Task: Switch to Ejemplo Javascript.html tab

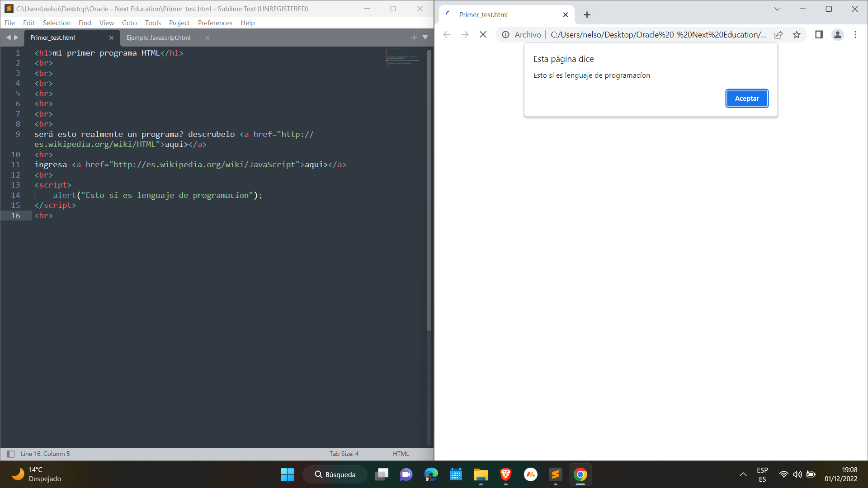Action: point(159,37)
